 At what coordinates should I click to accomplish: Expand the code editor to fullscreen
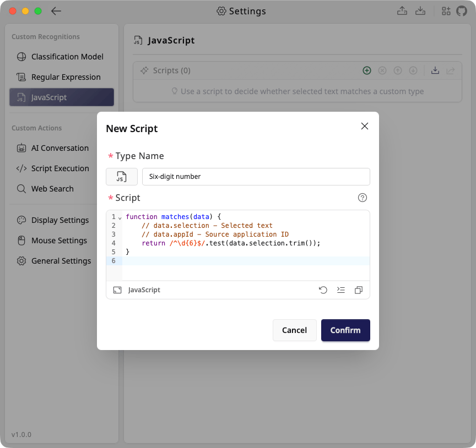(x=117, y=290)
